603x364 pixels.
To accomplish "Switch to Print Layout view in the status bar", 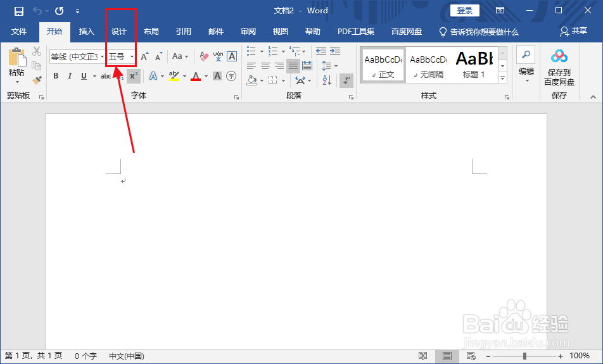I will pos(447,356).
